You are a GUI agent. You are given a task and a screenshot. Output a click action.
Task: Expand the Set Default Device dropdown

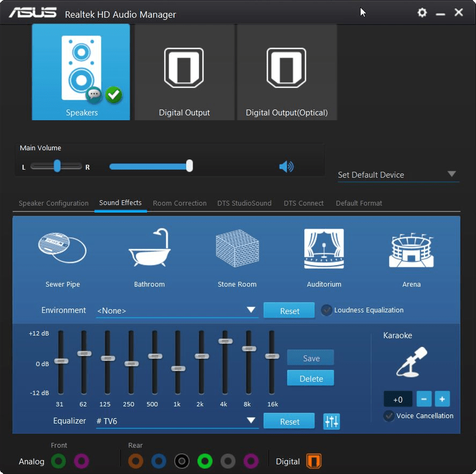[398, 175]
